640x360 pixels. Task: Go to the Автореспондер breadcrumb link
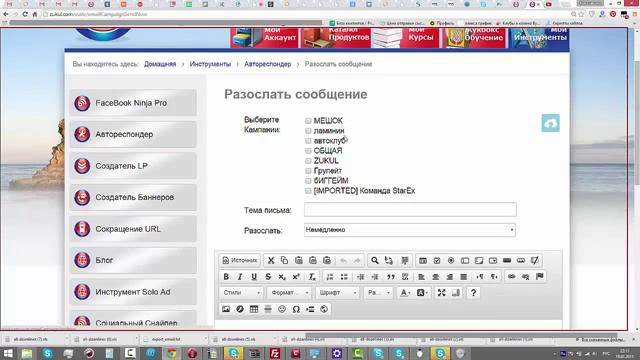tap(268, 64)
